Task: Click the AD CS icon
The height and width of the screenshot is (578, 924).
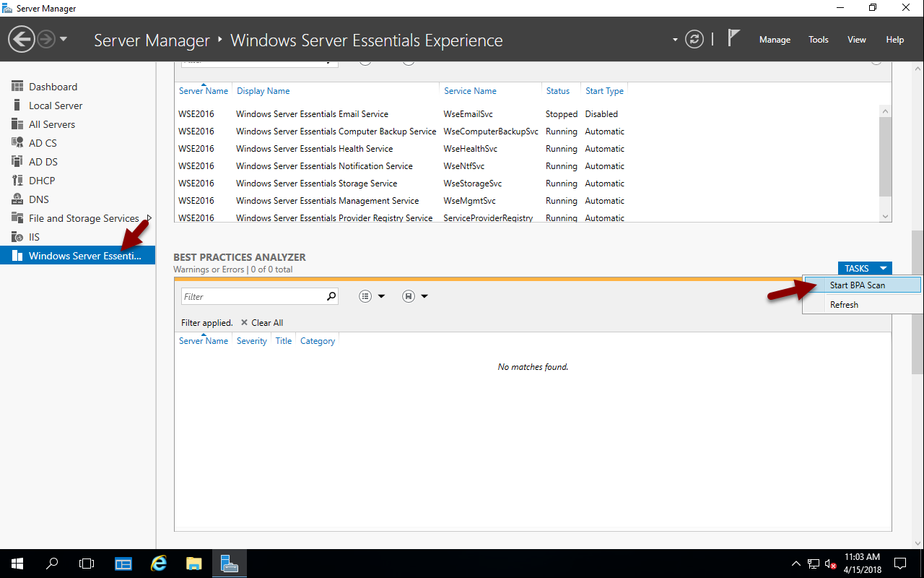Action: 17,143
